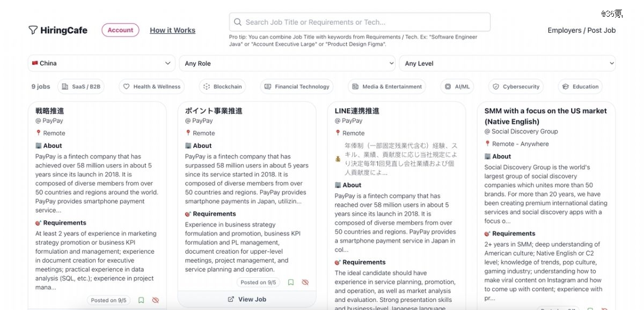
Task: Enable the Financial Technology filter
Action: click(x=296, y=86)
